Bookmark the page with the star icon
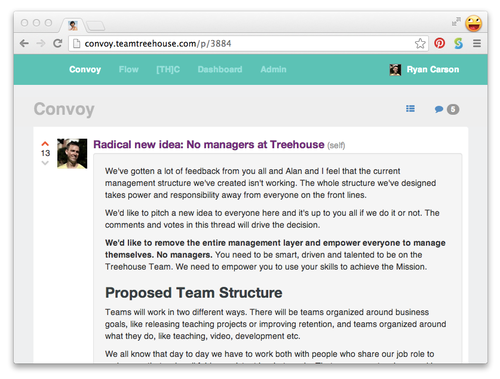 pyautogui.click(x=420, y=43)
